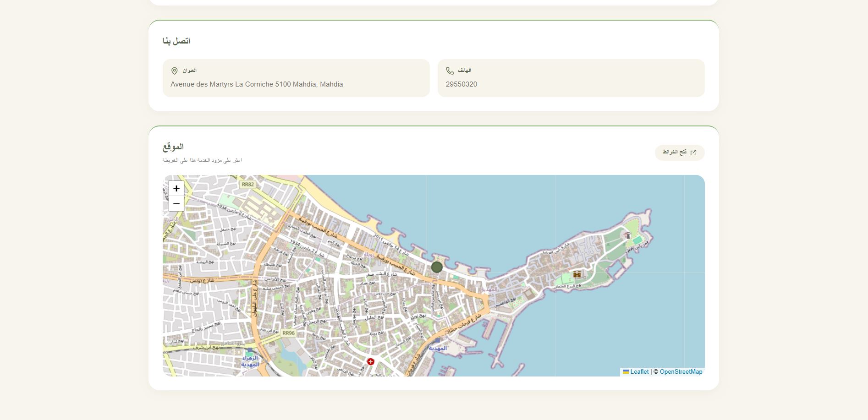The image size is (868, 420).
Task: Click the RR96 road label on the map
Action: coord(289,333)
